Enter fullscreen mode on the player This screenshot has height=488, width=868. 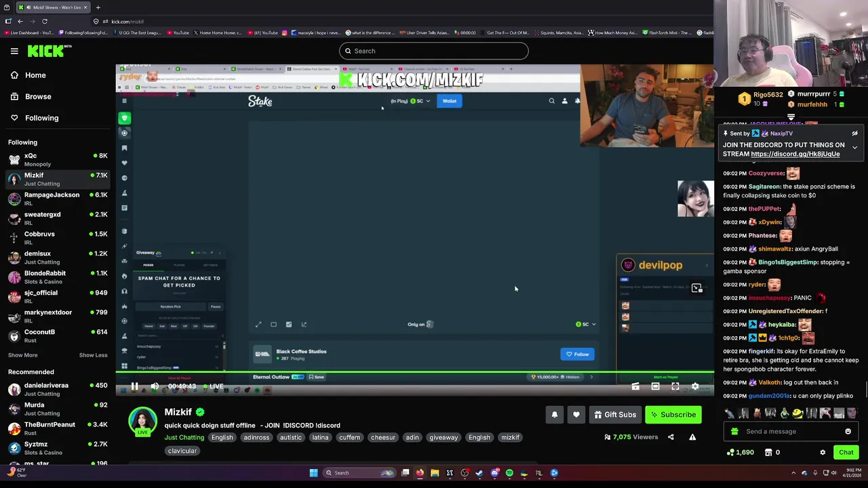pyautogui.click(x=675, y=386)
